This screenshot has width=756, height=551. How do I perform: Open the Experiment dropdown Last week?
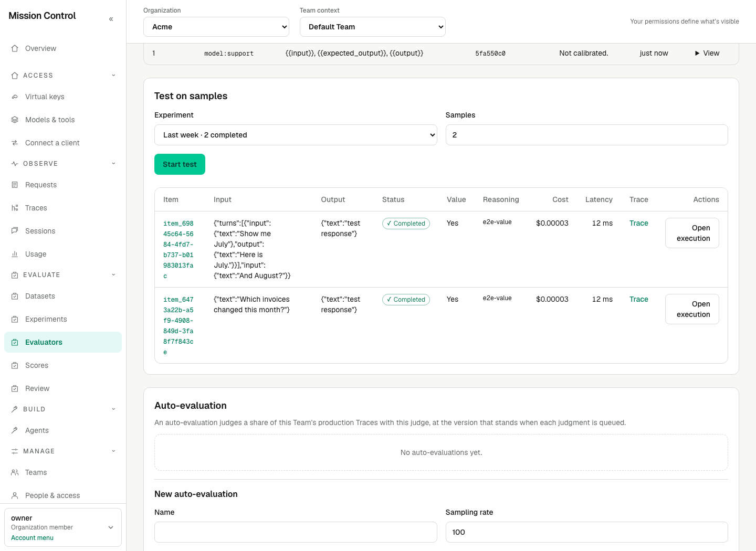pos(296,135)
